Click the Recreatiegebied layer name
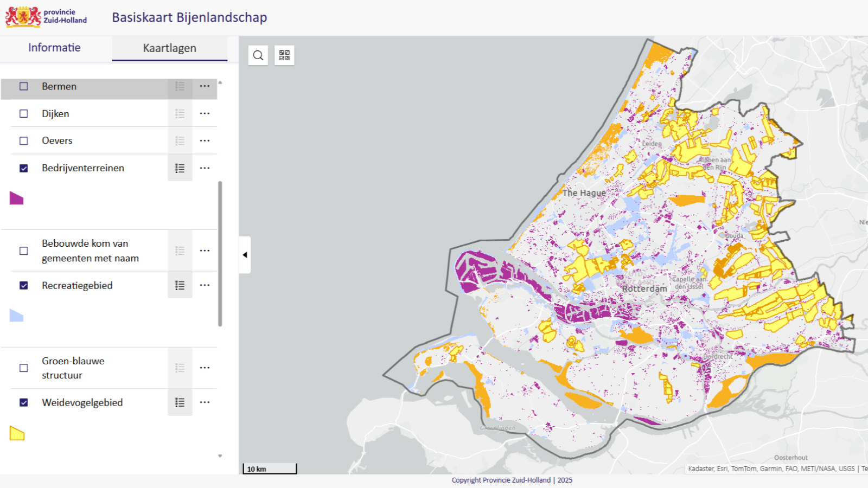The height and width of the screenshot is (488, 868). 77,285
